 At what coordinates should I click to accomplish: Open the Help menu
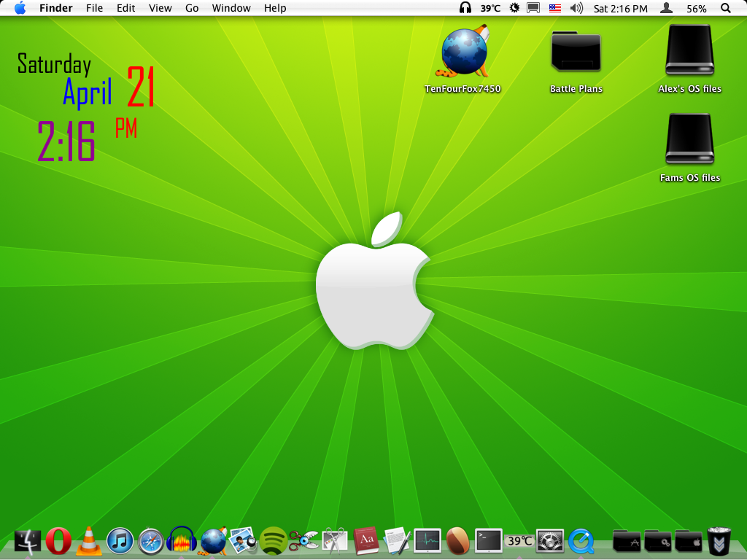[x=275, y=8]
